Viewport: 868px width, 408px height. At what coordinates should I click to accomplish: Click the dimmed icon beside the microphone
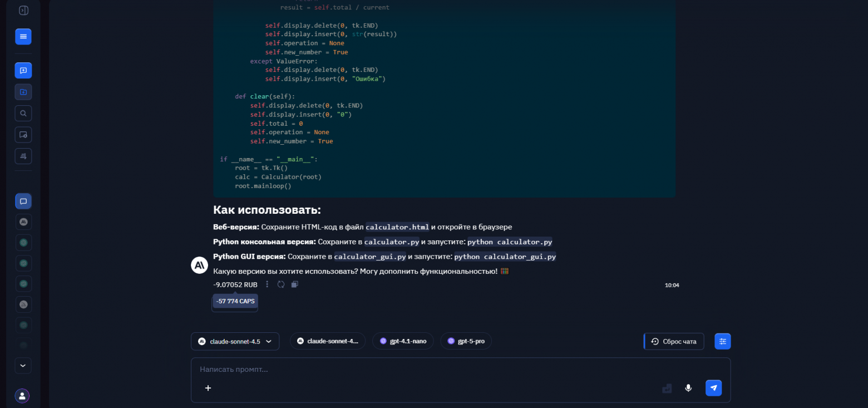667,389
